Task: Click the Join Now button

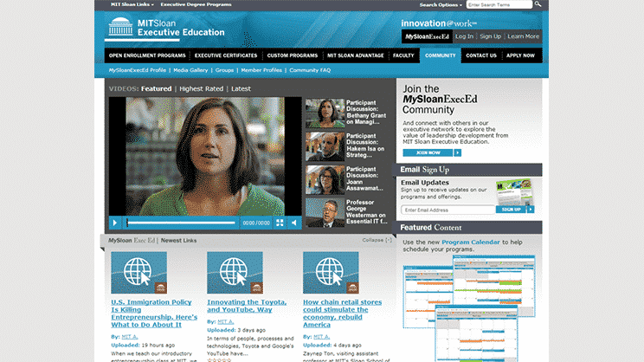Action: [428, 152]
